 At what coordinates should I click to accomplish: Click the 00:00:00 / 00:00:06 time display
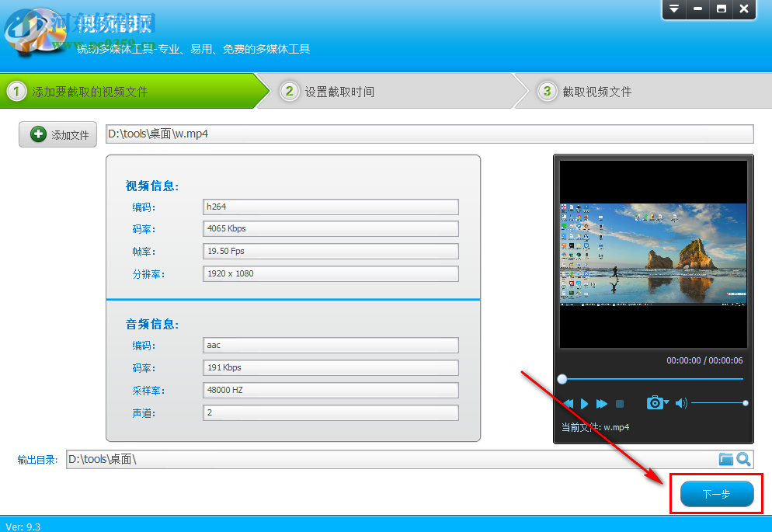click(704, 360)
